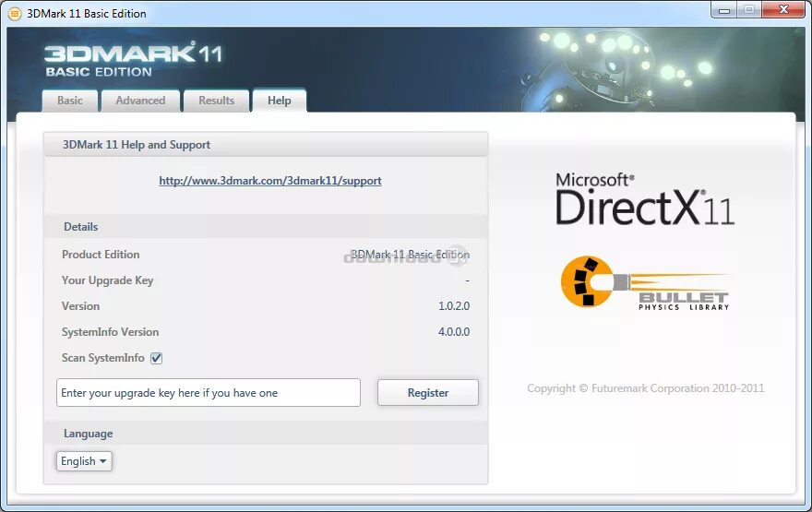Viewport: 812px width, 512px height.
Task: Click the 3DMark 11 Basic Edition logo
Action: point(133,60)
